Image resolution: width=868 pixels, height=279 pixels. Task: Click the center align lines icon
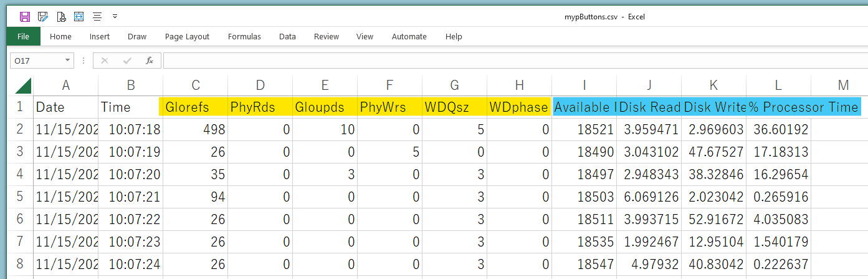click(97, 17)
